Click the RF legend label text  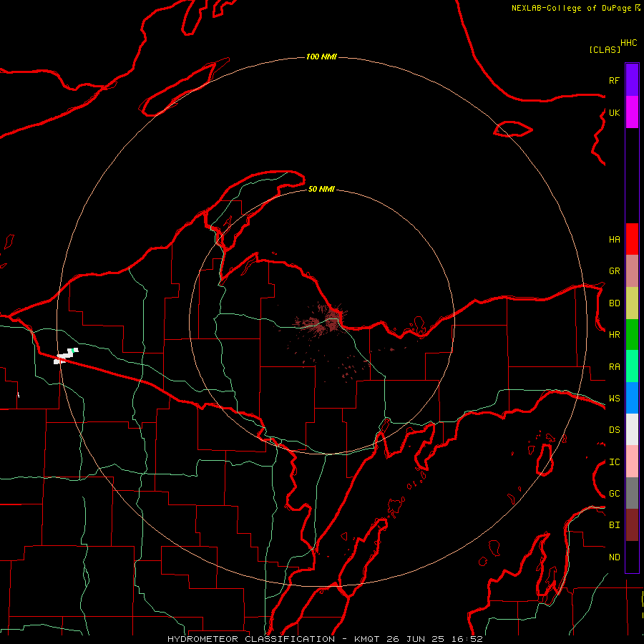614,80
